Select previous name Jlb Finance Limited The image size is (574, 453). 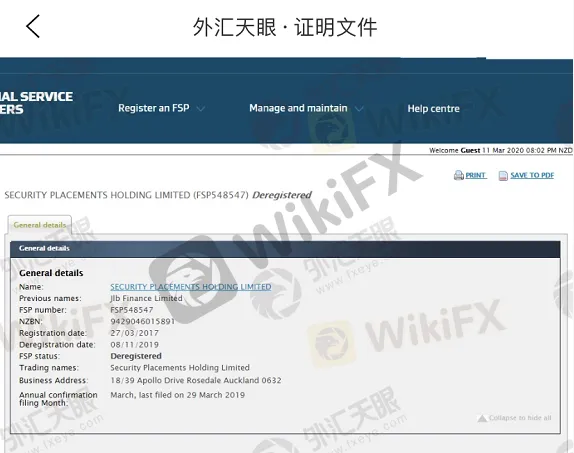[x=146, y=298]
